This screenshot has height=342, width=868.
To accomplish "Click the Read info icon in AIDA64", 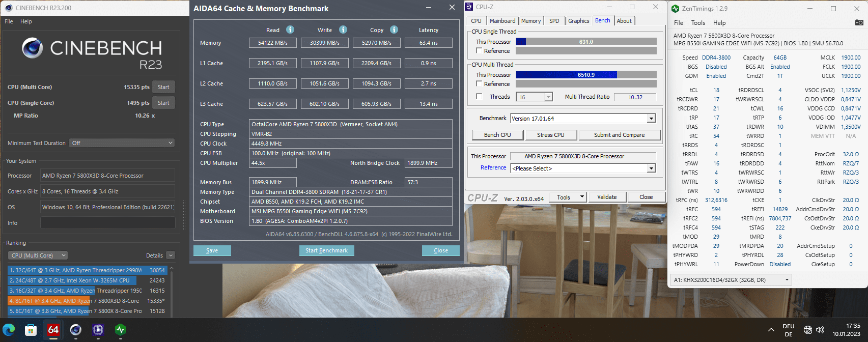I will pyautogui.click(x=290, y=30).
